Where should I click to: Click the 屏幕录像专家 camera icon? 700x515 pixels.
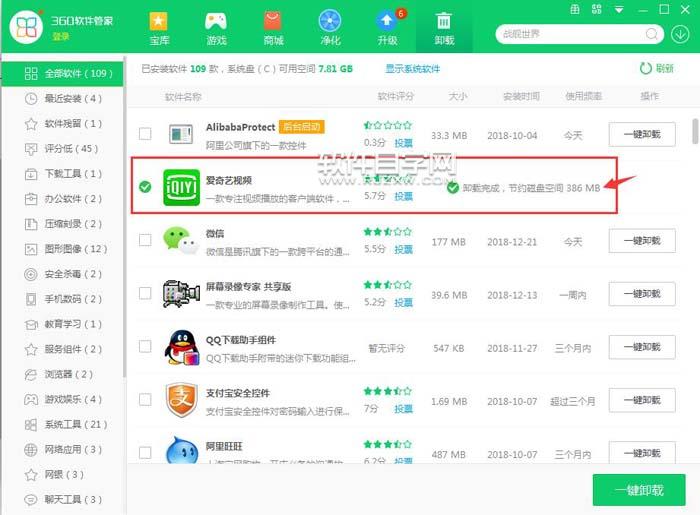pyautogui.click(x=181, y=294)
